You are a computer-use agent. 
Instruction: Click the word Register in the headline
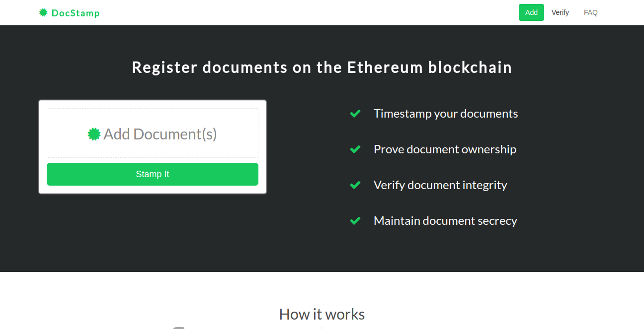point(165,67)
